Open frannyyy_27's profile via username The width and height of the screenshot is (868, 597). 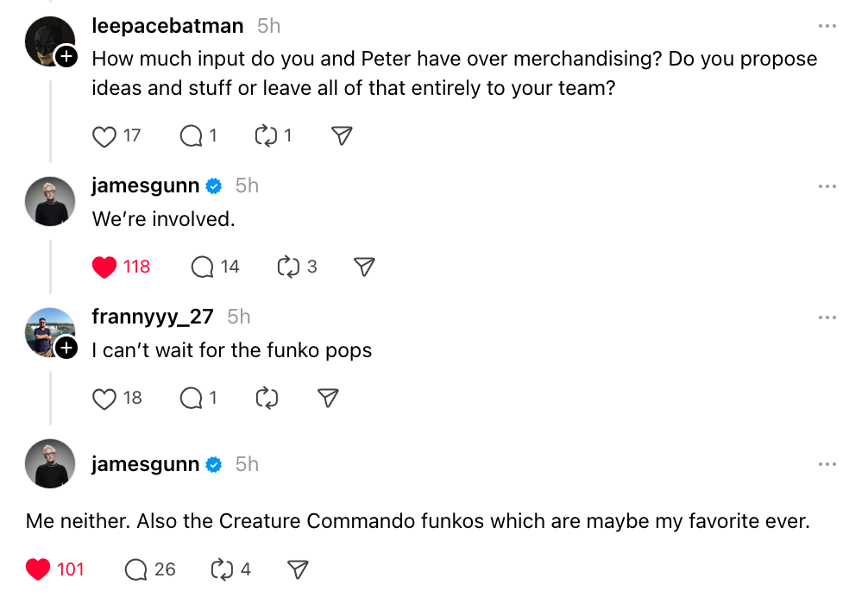pyautogui.click(x=153, y=317)
